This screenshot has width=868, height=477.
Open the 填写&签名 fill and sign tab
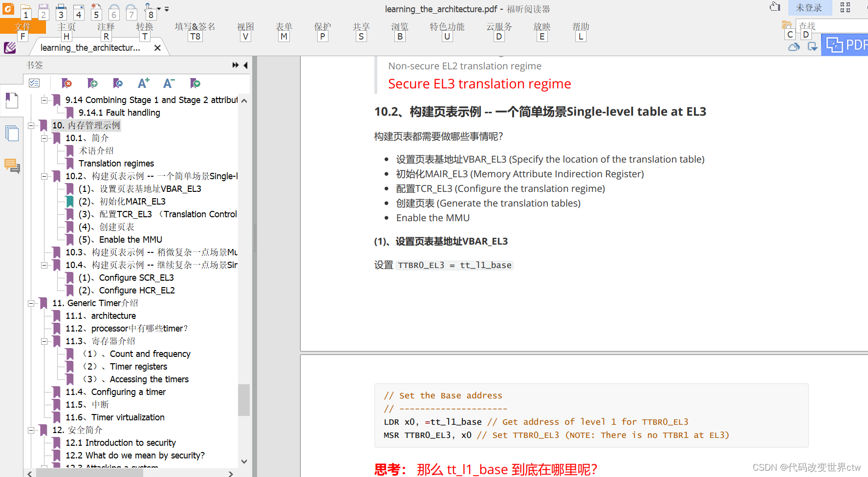point(195,26)
